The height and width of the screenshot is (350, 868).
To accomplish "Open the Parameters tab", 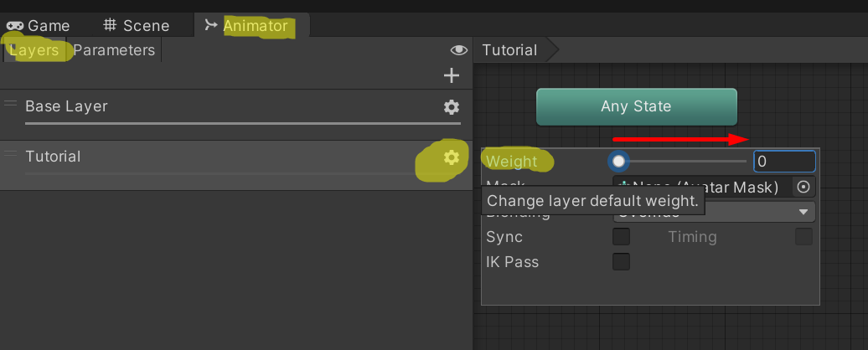I will click(x=114, y=50).
